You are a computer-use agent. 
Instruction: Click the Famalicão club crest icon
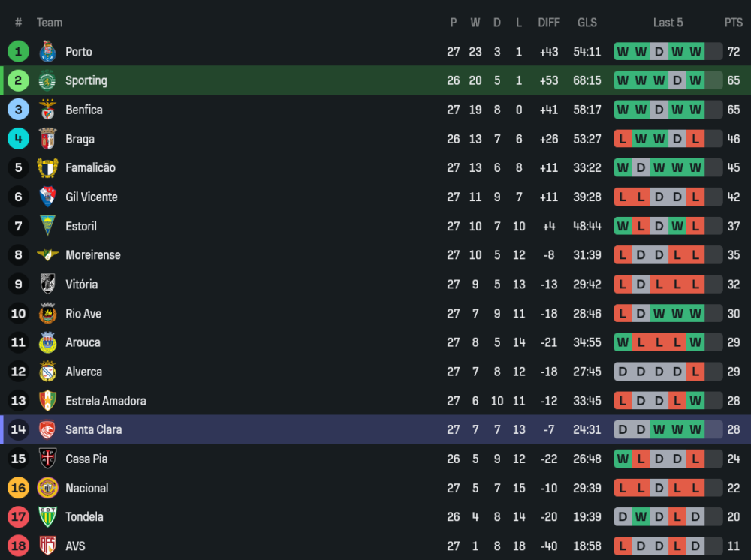click(47, 167)
